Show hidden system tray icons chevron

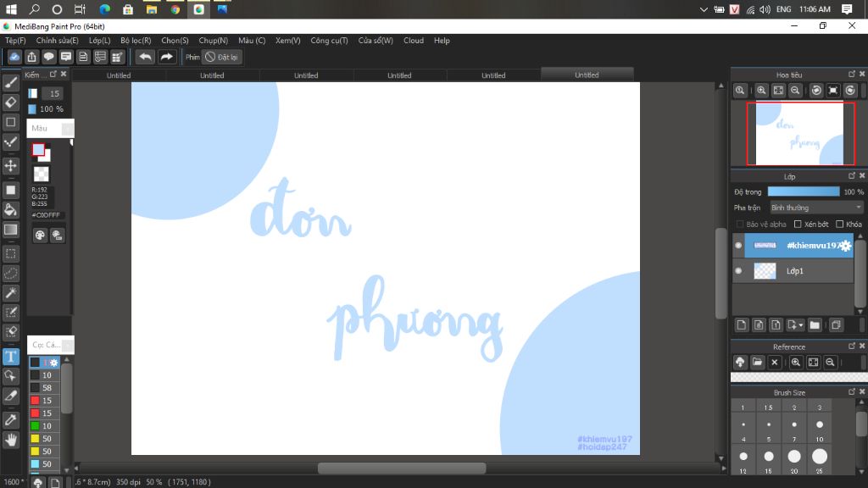pos(703,9)
